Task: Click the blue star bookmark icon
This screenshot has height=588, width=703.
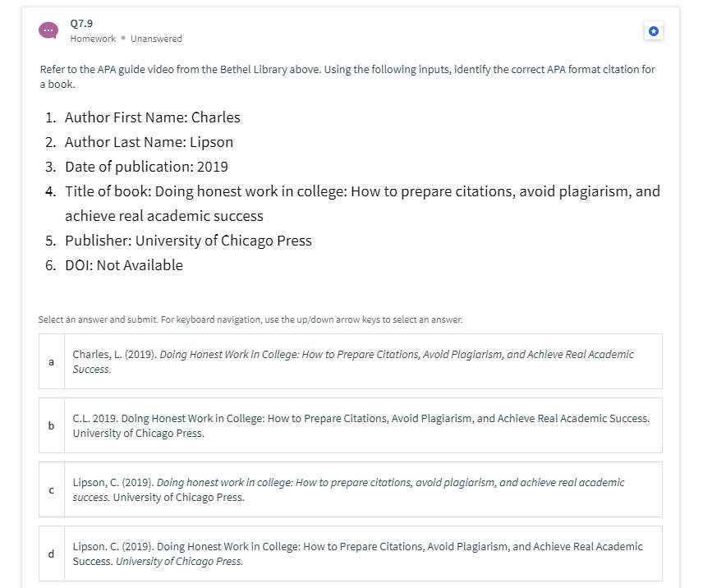Action: tap(654, 31)
